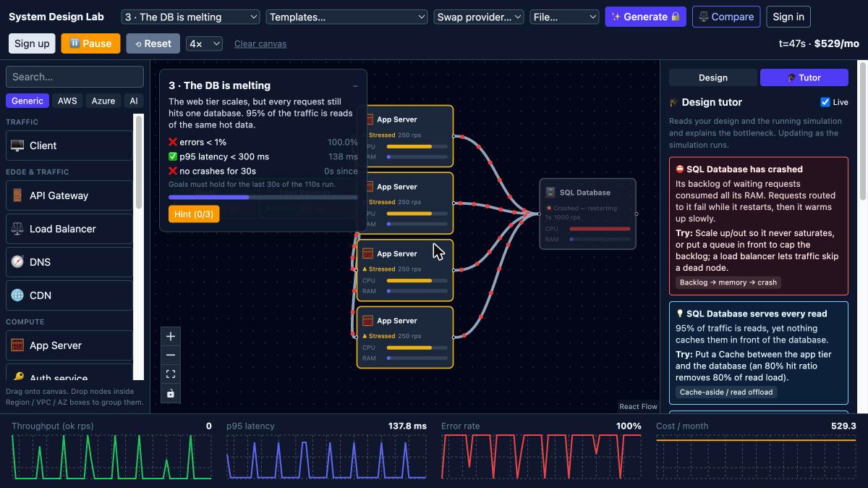Click the Sign up button
The width and height of the screenshot is (868, 488).
(x=32, y=43)
